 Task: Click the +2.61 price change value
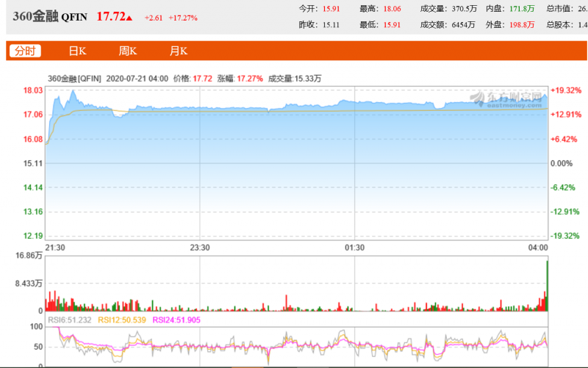pyautogui.click(x=154, y=18)
